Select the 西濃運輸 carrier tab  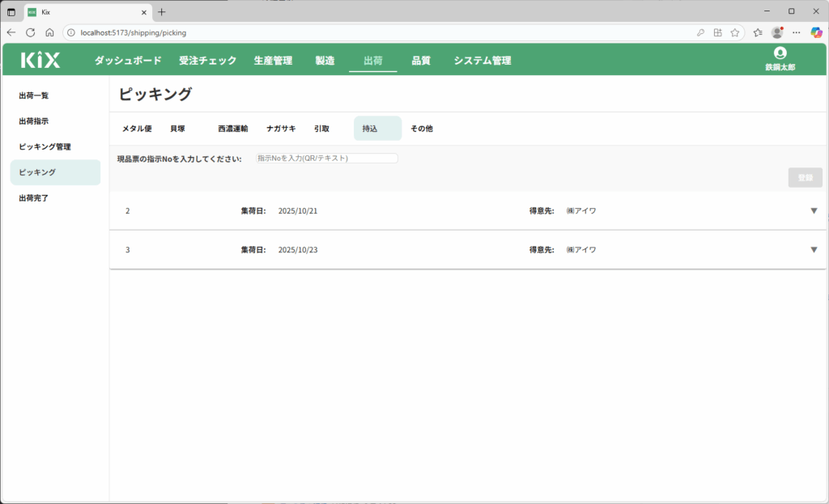[232, 129]
